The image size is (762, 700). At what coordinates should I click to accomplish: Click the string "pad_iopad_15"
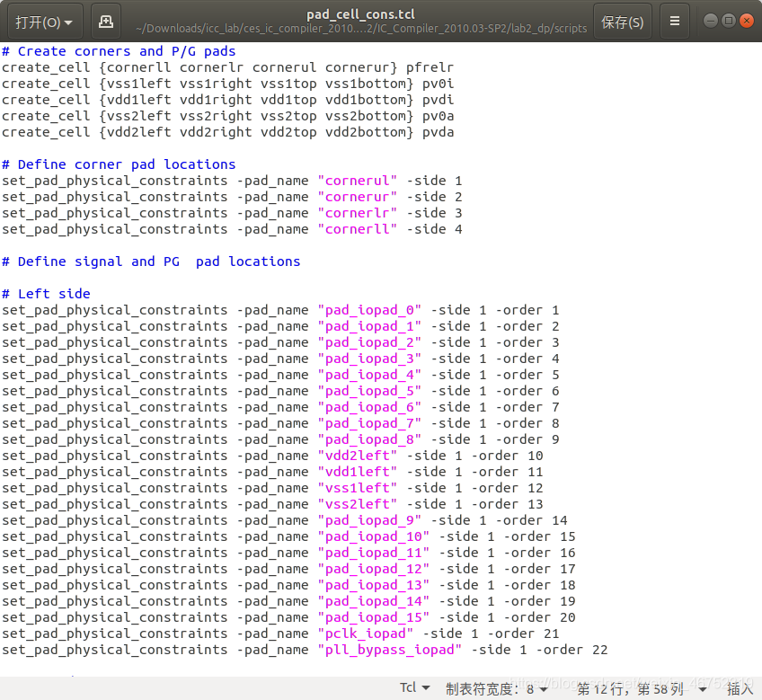[373, 617]
